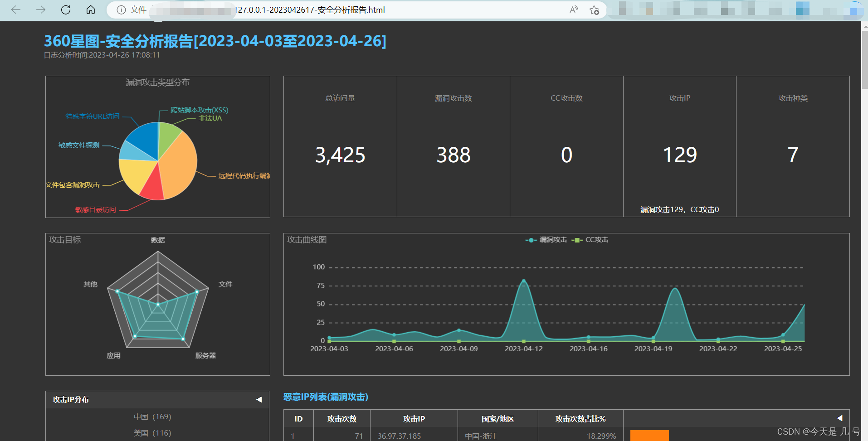The height and width of the screenshot is (441, 868).
Task: Click the 2023-04-03 x-axis date label
Action: (x=329, y=349)
